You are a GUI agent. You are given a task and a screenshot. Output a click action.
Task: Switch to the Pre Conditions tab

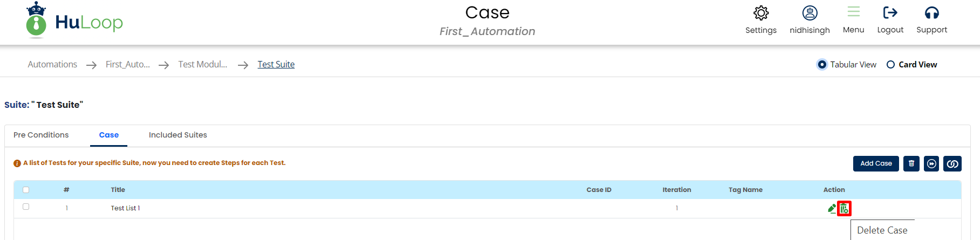point(41,135)
